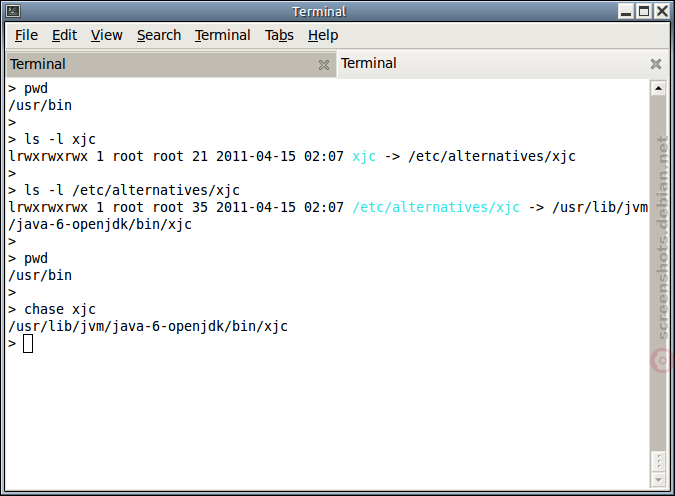Open the Terminal menu
The height and width of the screenshot is (496, 675).
[222, 35]
